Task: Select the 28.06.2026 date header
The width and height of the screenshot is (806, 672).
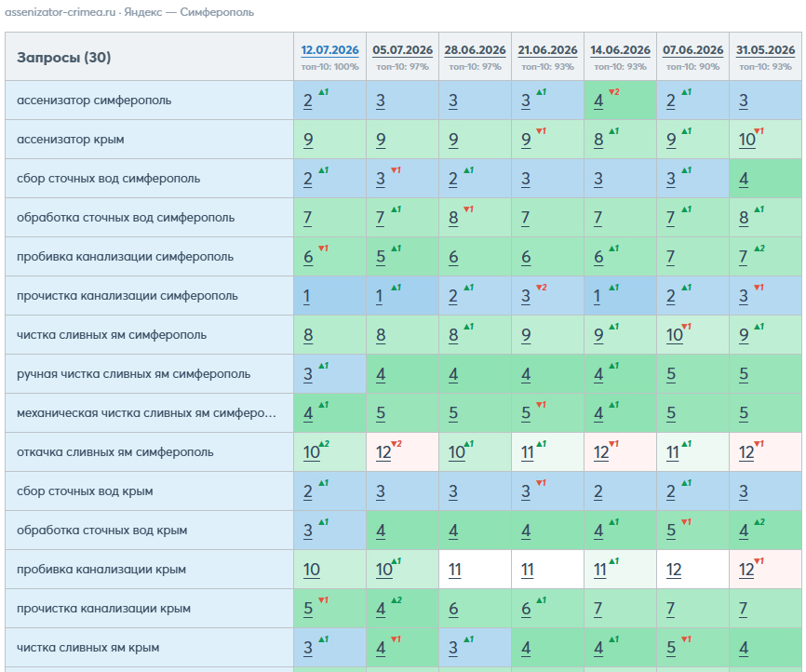Action: (475, 50)
